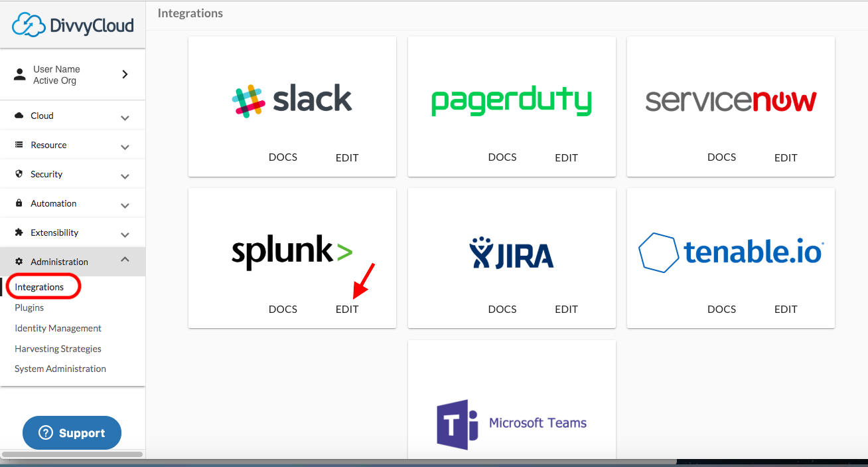
Task: Click EDIT on the Splunk card
Action: [x=347, y=310]
